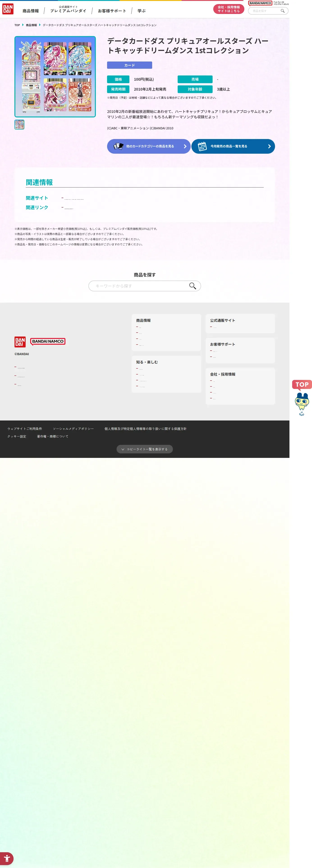Expand コピーライト一覧を表示する
The width and height of the screenshot is (312, 868).
coord(145,449)
